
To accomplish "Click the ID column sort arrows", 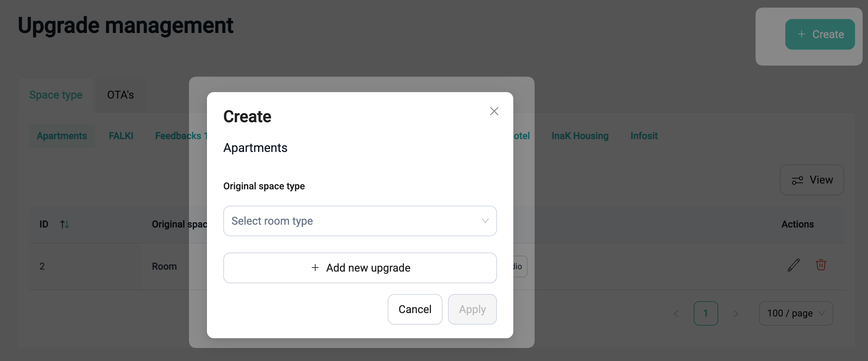I will pos(65,224).
